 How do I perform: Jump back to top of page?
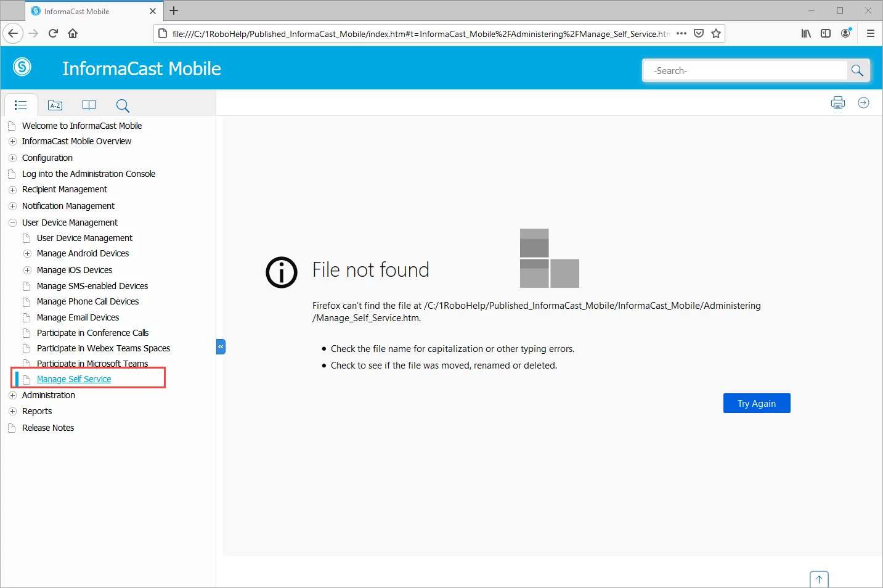819,579
